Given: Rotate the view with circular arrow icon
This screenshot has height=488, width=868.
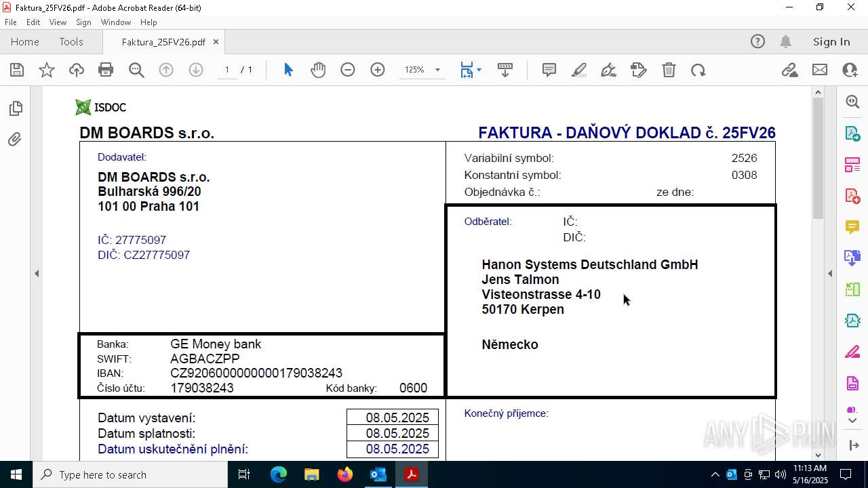Looking at the screenshot, I should point(698,70).
